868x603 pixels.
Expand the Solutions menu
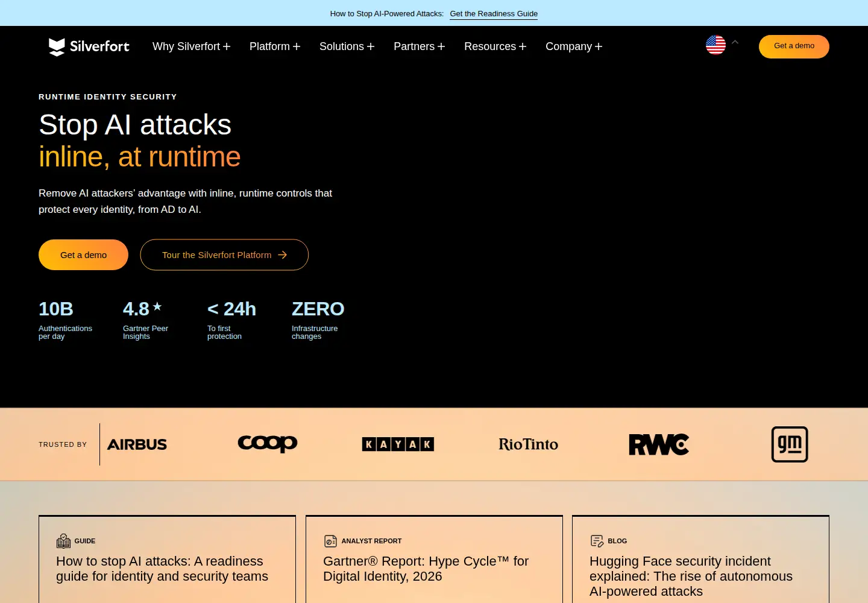(347, 46)
